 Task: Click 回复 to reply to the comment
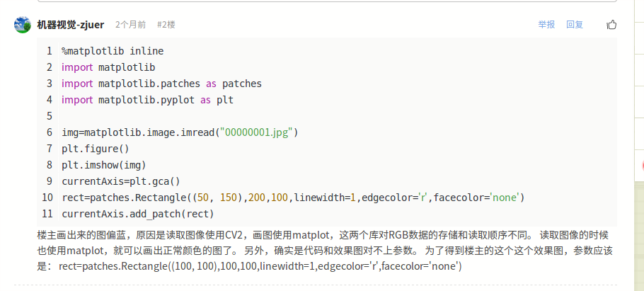[x=575, y=25]
